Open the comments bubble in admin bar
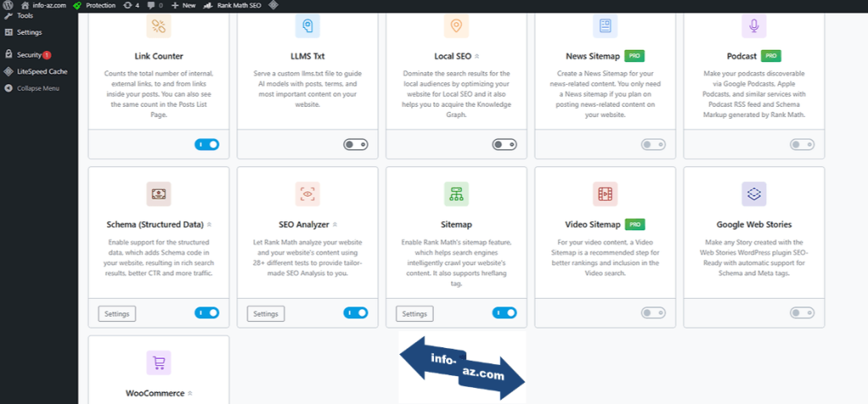The height and width of the screenshot is (404, 868). (x=154, y=5)
